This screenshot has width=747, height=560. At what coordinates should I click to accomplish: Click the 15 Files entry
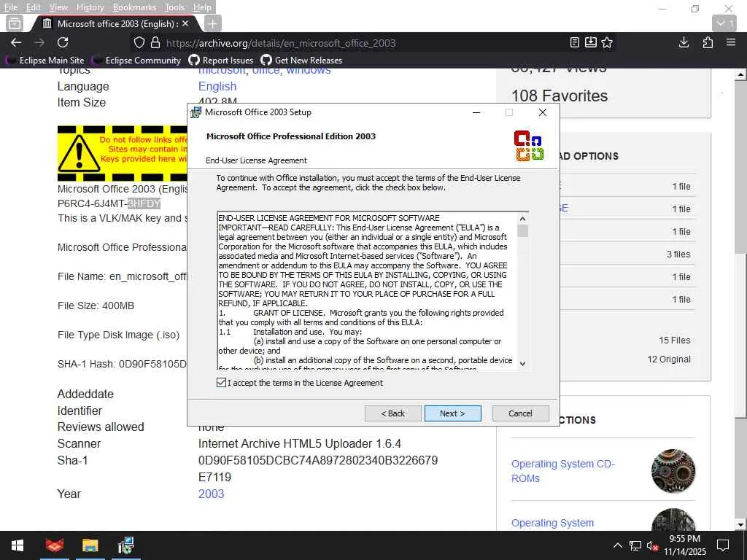coord(675,341)
